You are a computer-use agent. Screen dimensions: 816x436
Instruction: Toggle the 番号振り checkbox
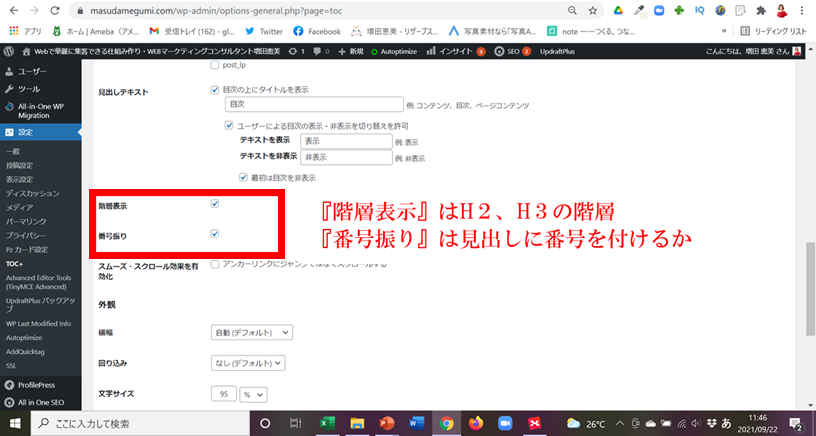214,234
